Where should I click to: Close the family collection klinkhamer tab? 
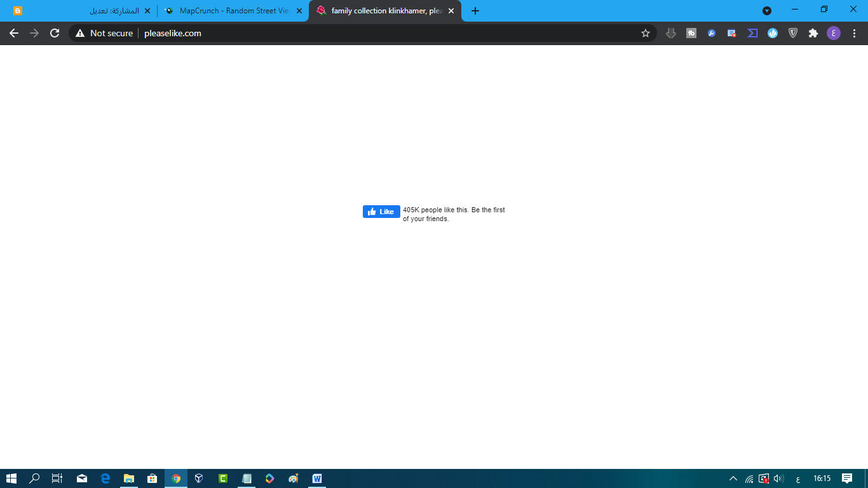451,11
